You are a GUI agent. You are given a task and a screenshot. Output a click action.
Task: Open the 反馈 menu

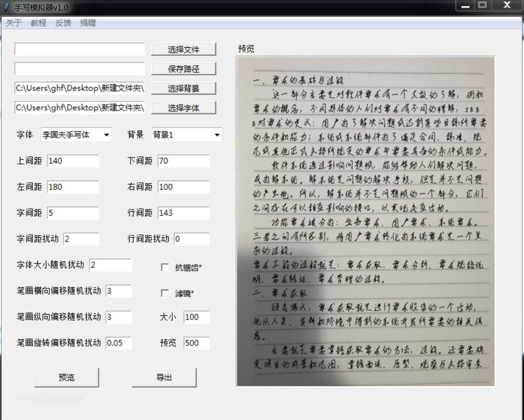click(63, 23)
